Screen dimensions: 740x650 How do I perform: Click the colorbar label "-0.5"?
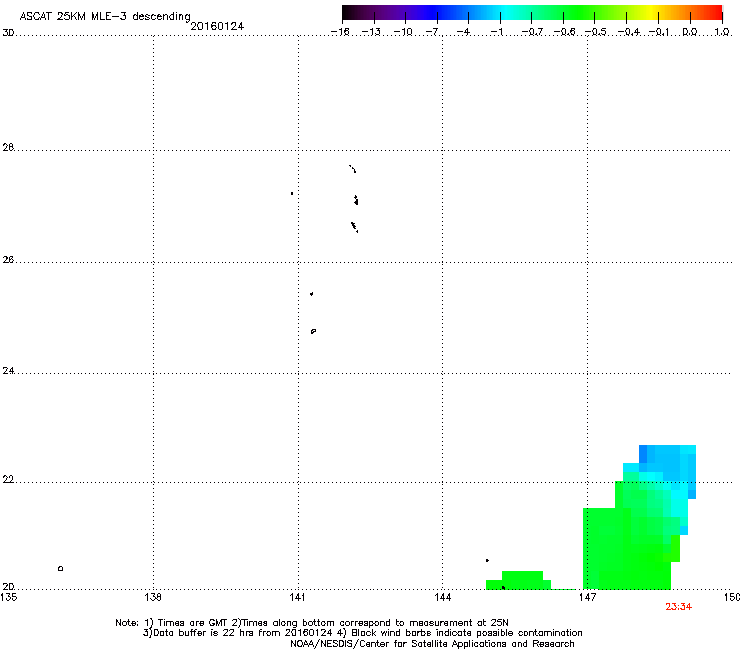(596, 32)
